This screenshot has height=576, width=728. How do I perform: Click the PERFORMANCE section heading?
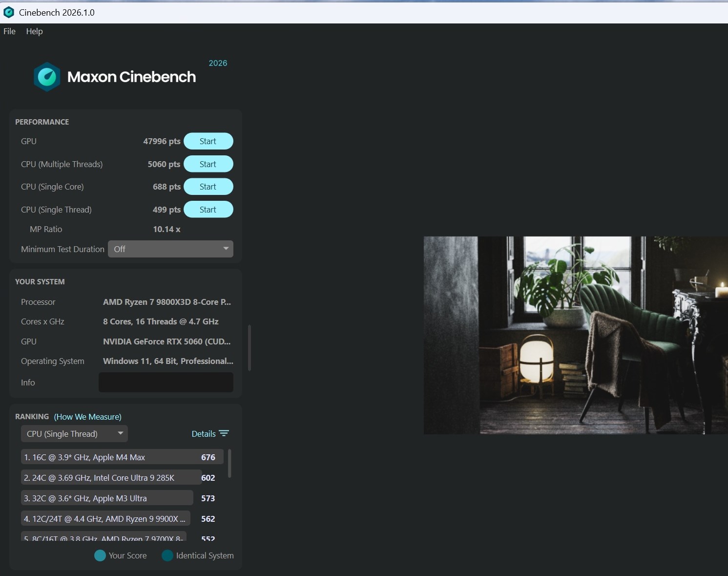click(42, 122)
